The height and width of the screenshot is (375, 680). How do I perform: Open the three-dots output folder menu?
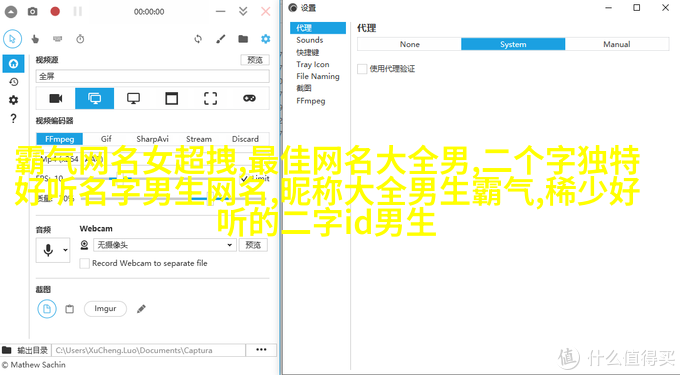(x=261, y=350)
